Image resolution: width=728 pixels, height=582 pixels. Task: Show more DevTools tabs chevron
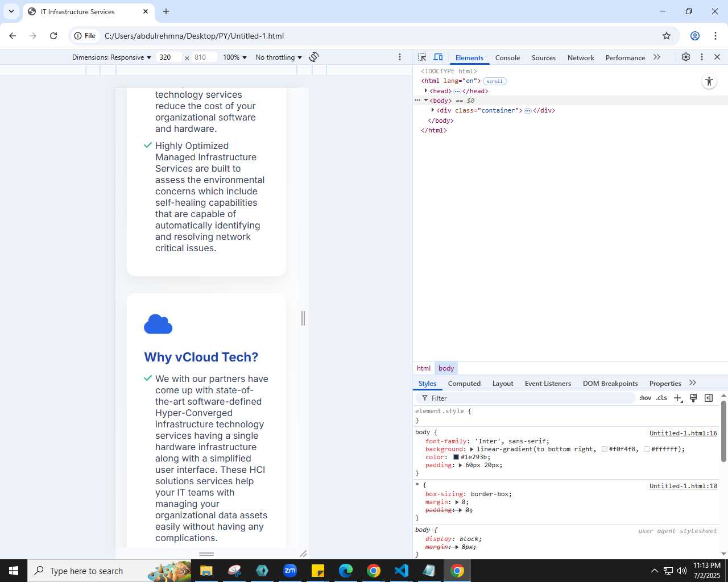(657, 57)
